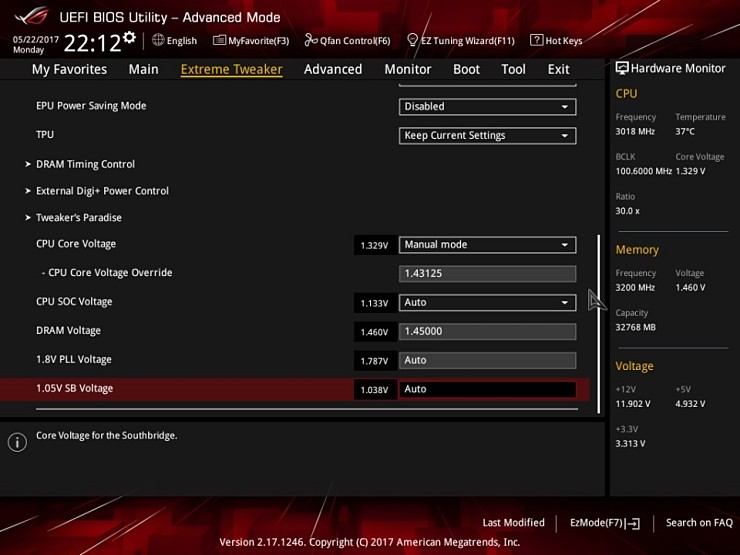740x555 pixels.
Task: Open EPU Power Saving Mode dropdown
Action: [x=487, y=107]
